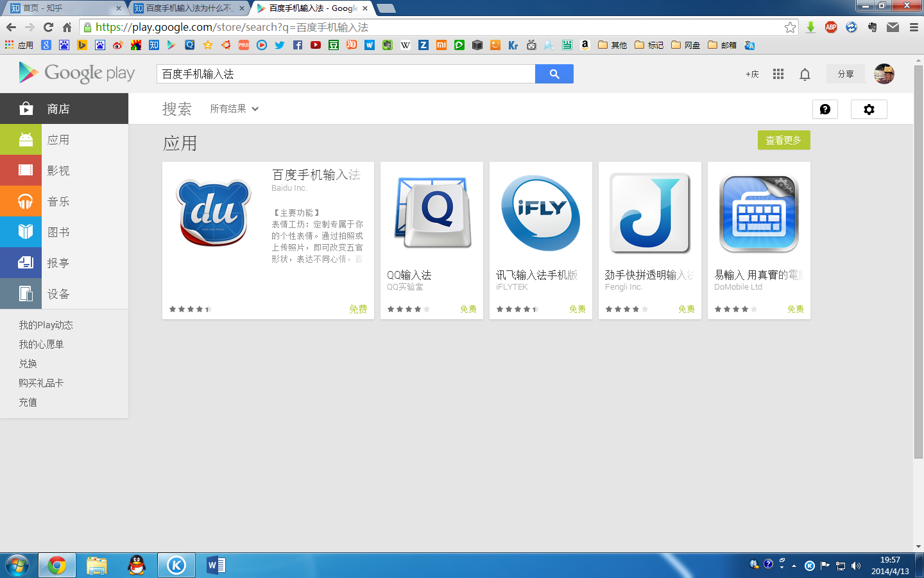Click the 分享 share button
Viewport: 924px width, 578px height.
tap(846, 74)
